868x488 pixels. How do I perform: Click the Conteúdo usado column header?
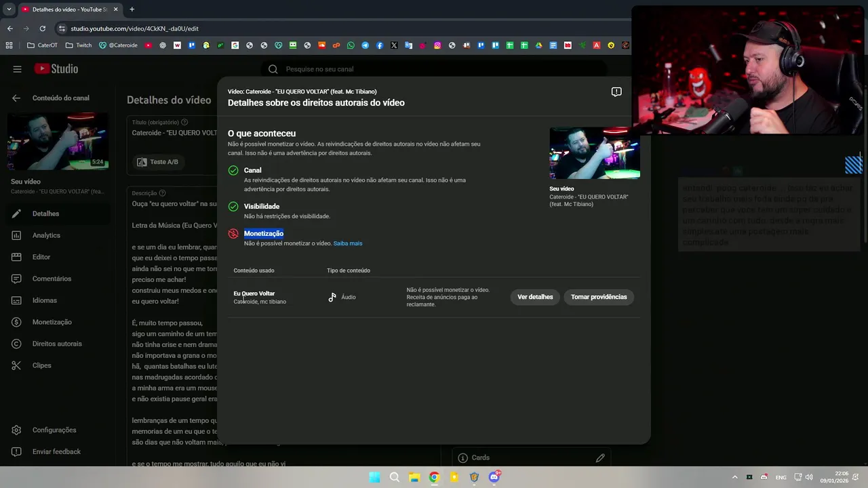click(x=254, y=270)
